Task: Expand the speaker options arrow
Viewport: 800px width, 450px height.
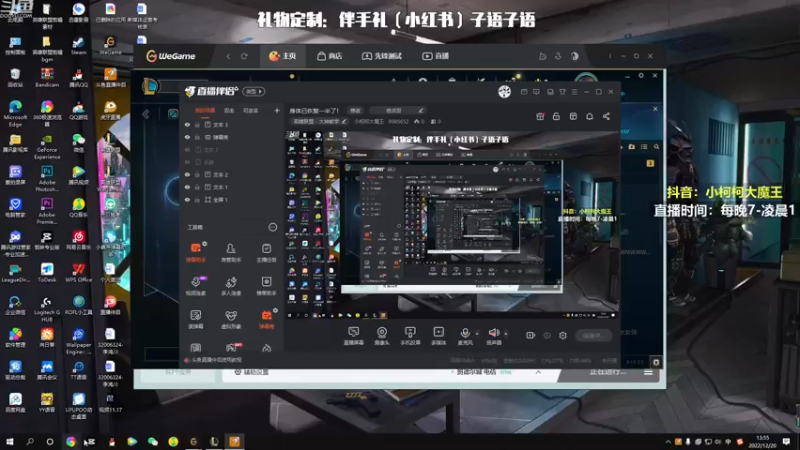Action: click(506, 334)
